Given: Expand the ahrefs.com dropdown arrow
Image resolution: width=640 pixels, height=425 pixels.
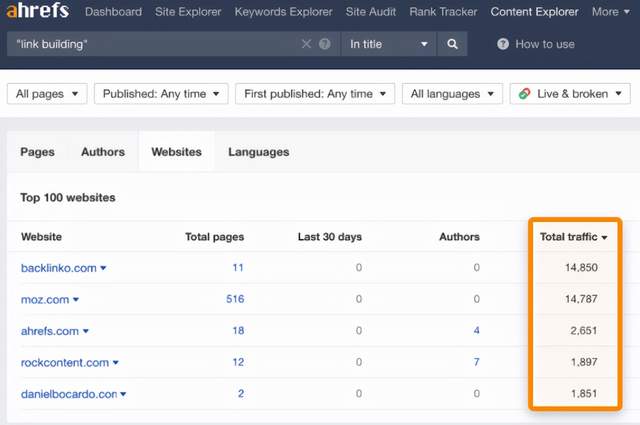Looking at the screenshot, I should point(86,331).
